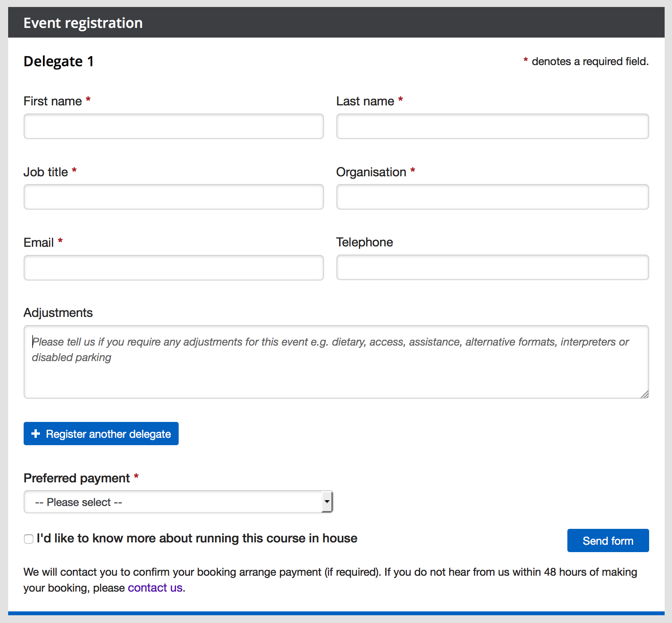Screen dimensions: 672x623
Task: Click the First name label
Action: [53, 101]
